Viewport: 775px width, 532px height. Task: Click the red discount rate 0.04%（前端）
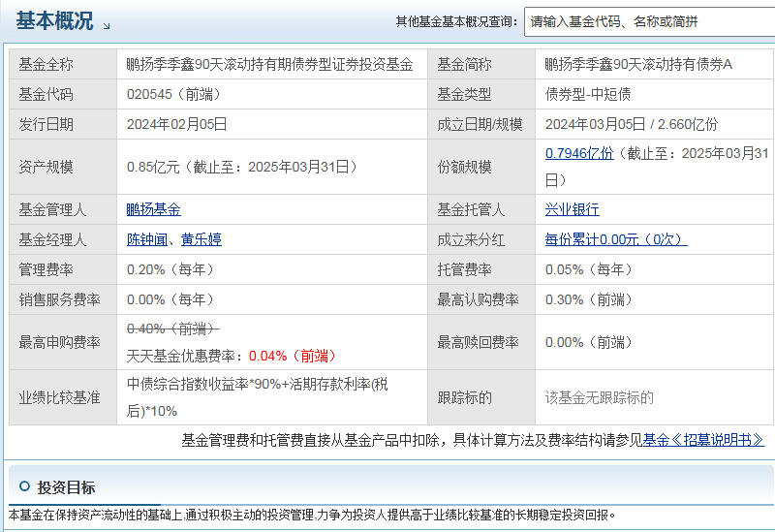point(293,356)
